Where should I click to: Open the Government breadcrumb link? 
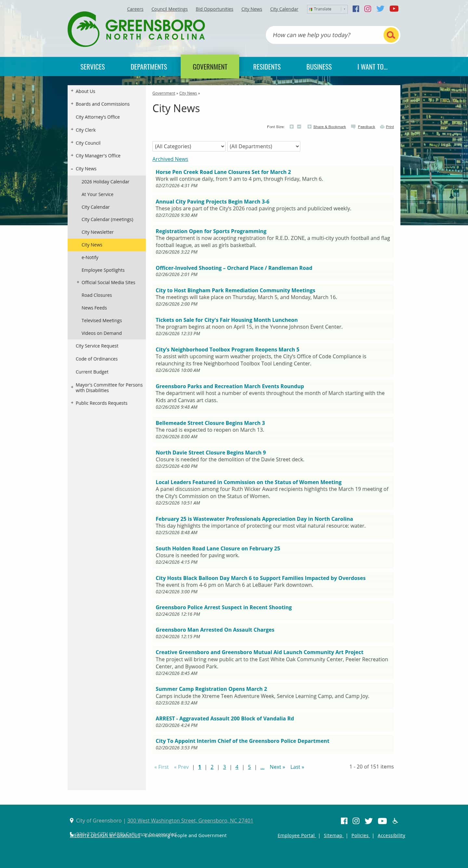[164, 93]
